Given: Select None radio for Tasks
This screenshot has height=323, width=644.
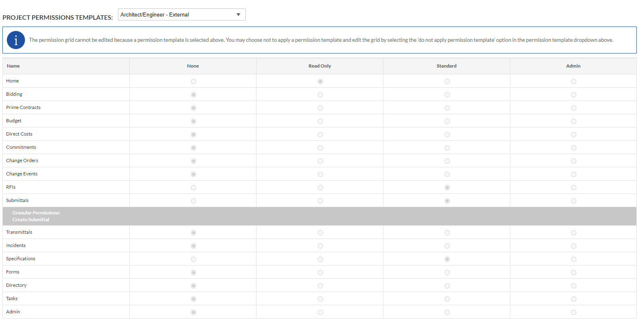Looking at the screenshot, I should click(193, 299).
